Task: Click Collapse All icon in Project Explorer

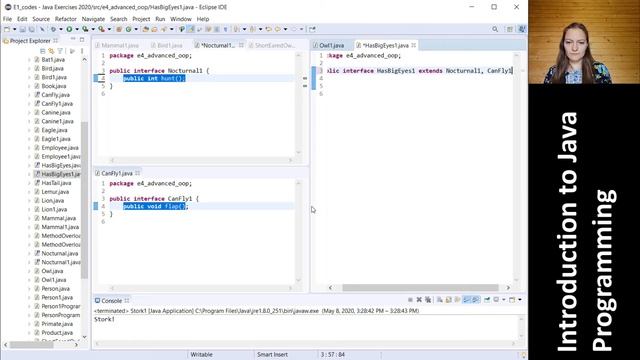Action: (42, 51)
